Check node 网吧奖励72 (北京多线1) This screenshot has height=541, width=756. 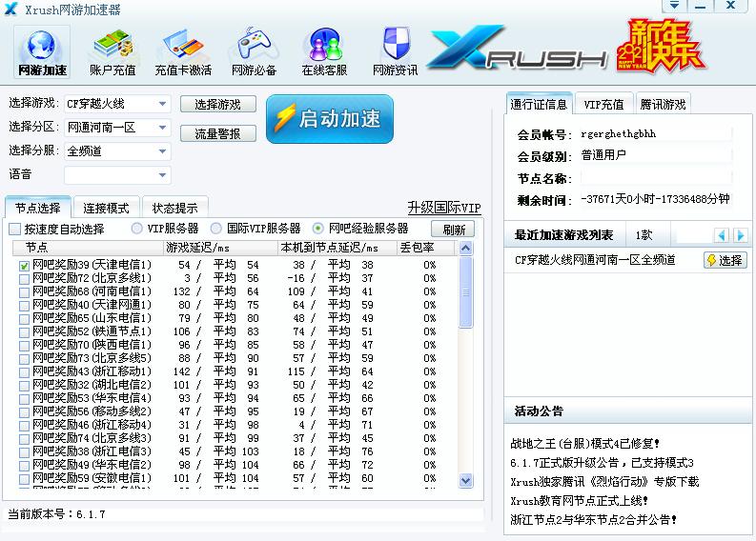(x=24, y=279)
